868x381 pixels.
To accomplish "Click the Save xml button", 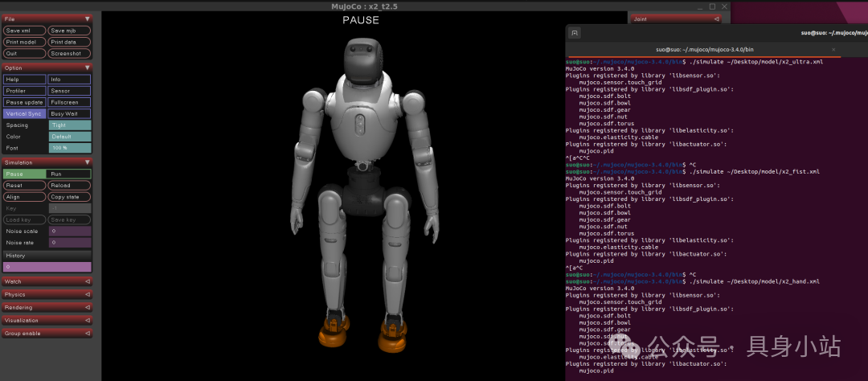I will [x=24, y=31].
